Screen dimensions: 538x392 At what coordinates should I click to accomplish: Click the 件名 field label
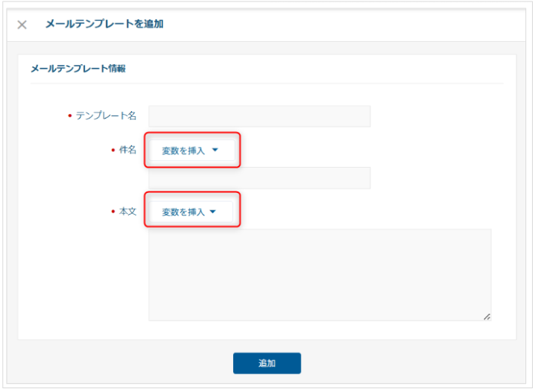coord(127,150)
